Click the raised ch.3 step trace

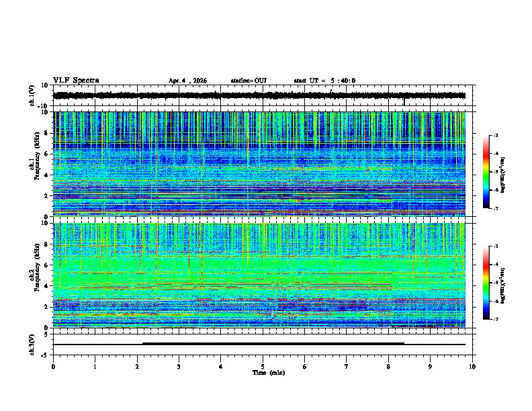[273, 343]
